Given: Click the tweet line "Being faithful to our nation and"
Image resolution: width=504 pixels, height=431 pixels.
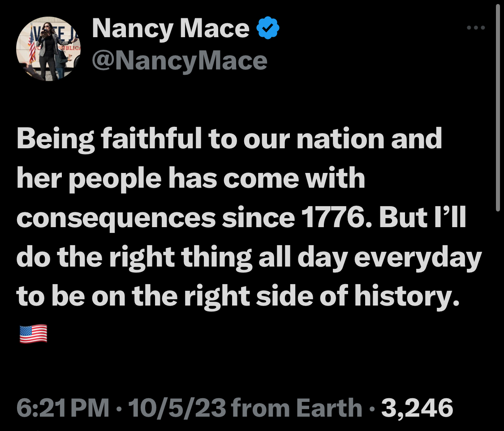Looking at the screenshot, I should (x=229, y=140).
